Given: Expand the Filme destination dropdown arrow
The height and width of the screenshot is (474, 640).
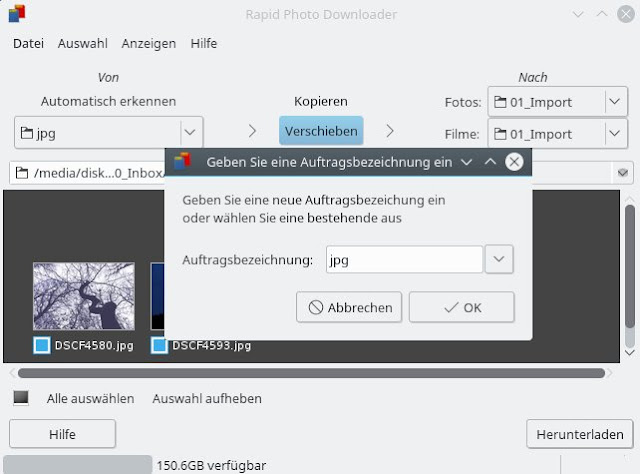Looking at the screenshot, I should point(615,134).
